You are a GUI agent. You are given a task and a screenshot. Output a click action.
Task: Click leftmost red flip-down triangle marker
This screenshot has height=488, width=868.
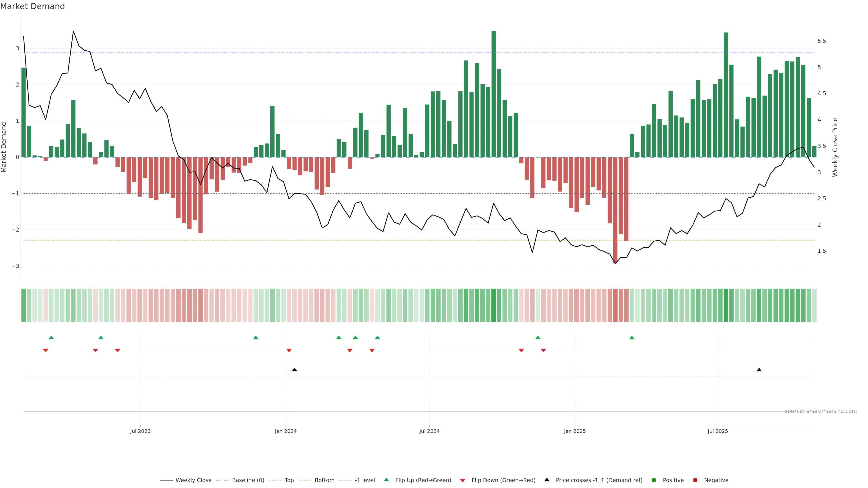tap(46, 351)
